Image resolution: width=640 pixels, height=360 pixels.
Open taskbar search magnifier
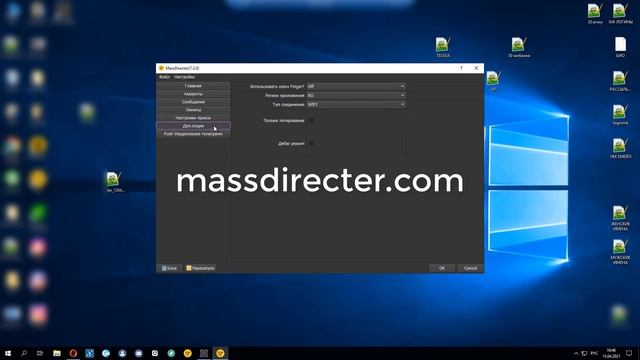(24, 353)
